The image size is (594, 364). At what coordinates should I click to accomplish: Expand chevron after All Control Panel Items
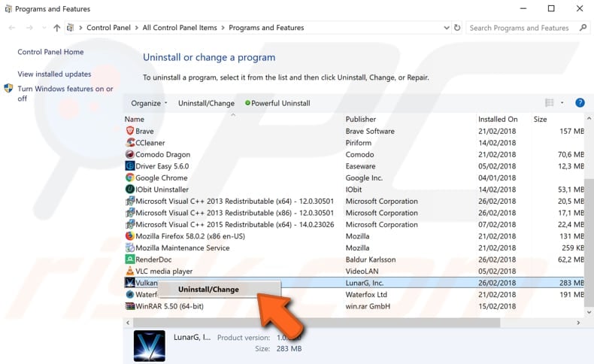(223, 28)
